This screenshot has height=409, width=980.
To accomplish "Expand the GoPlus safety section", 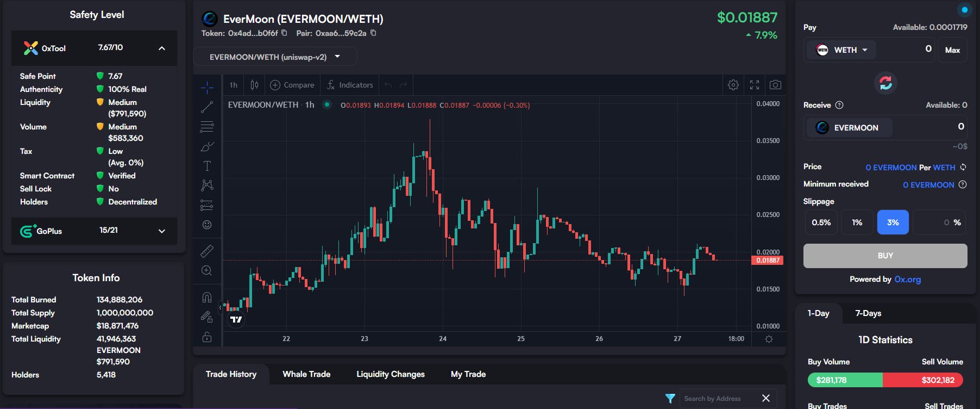I will (162, 231).
